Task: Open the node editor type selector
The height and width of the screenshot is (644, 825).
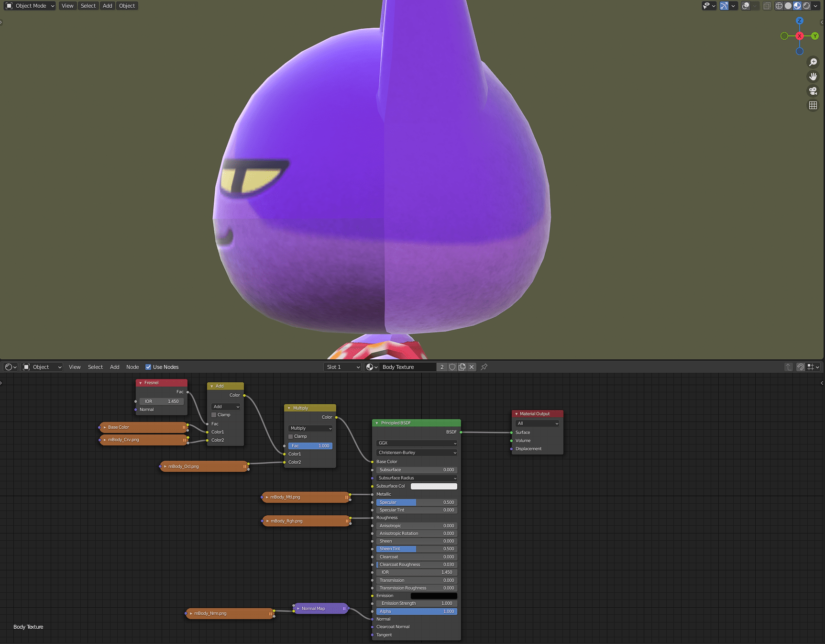Action: click(x=11, y=367)
